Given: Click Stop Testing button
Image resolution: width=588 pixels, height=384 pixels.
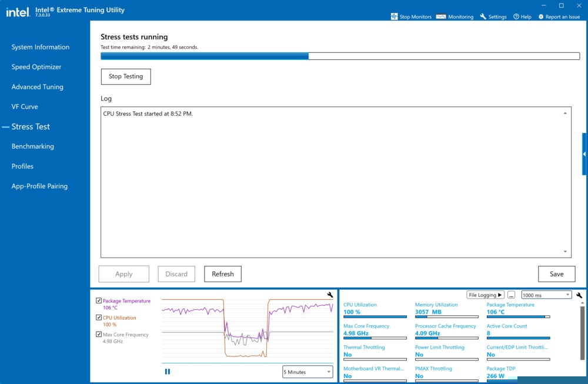Looking at the screenshot, I should point(126,76).
